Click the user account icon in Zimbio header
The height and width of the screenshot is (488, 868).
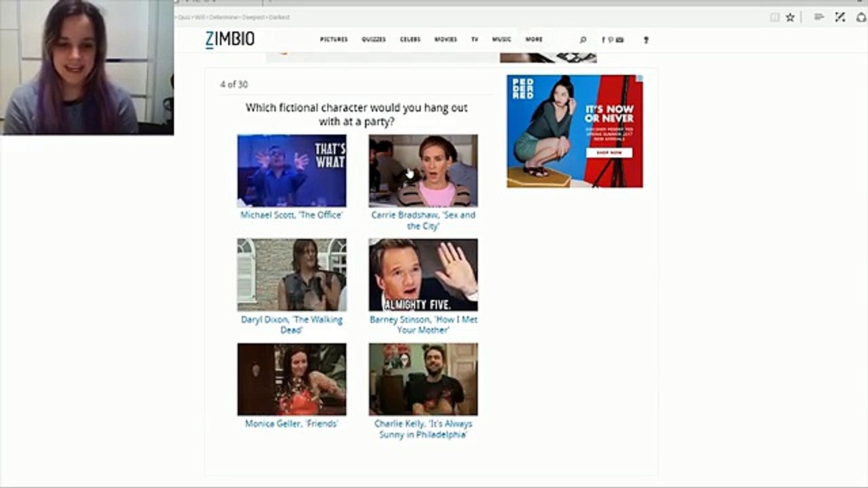click(646, 40)
